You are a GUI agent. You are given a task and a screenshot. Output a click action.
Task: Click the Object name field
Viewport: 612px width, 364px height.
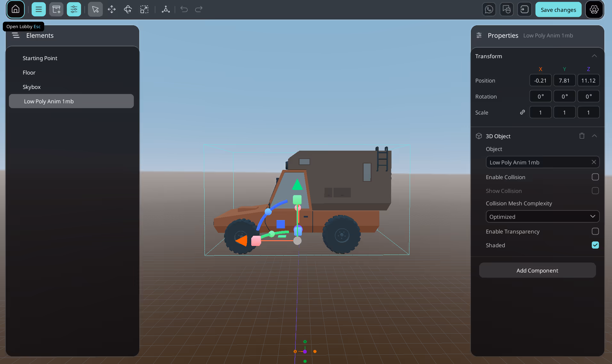pyautogui.click(x=543, y=162)
